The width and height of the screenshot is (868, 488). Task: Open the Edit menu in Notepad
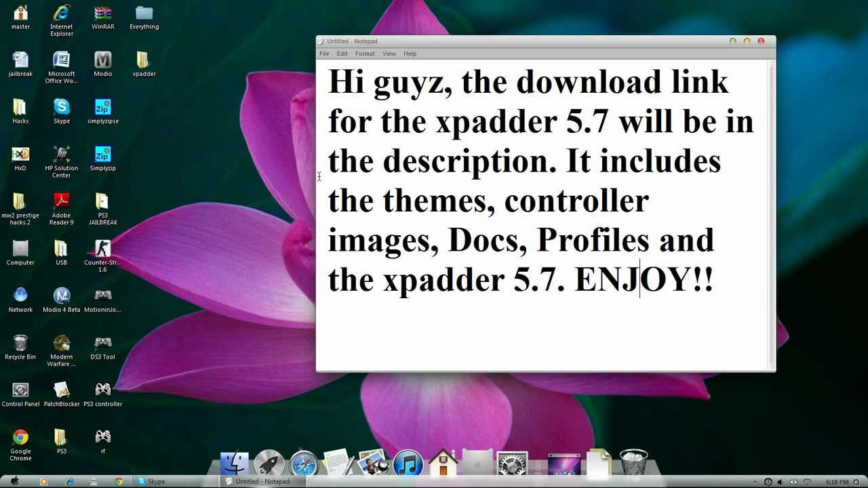(x=342, y=54)
